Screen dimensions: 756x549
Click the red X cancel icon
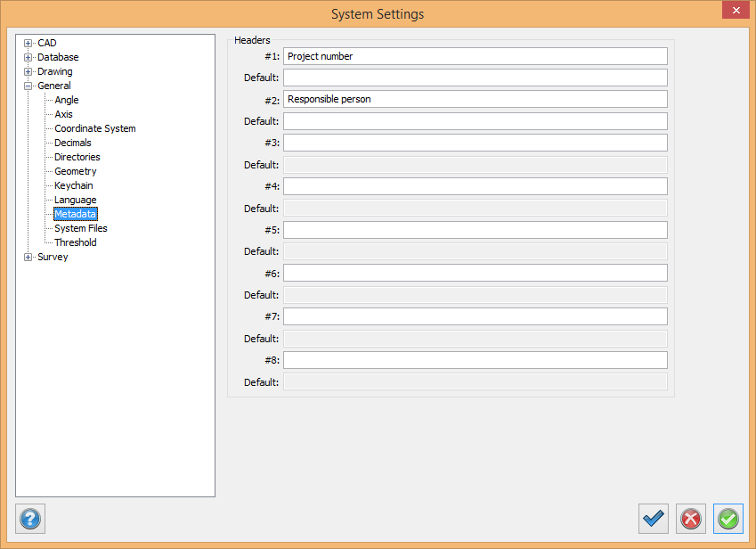point(691,518)
